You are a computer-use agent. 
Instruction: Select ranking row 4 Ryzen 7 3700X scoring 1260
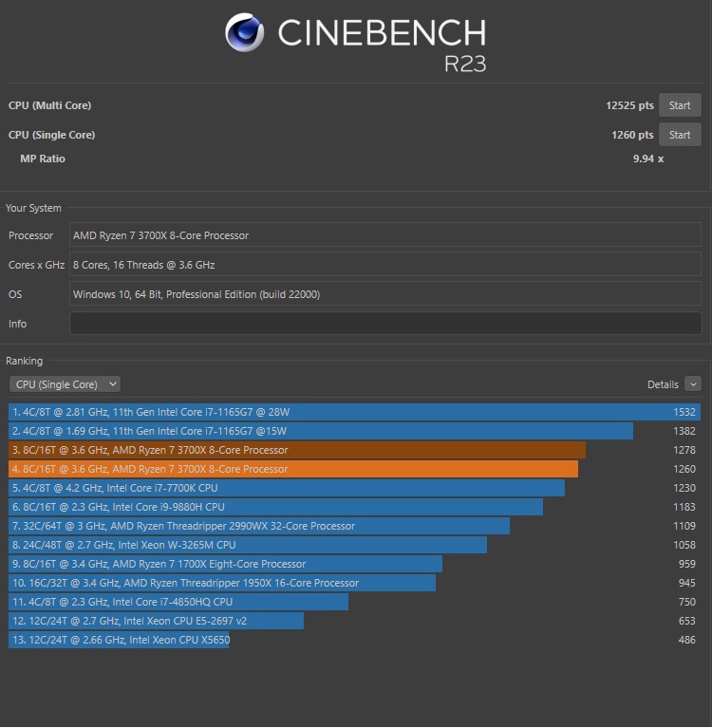click(x=354, y=469)
